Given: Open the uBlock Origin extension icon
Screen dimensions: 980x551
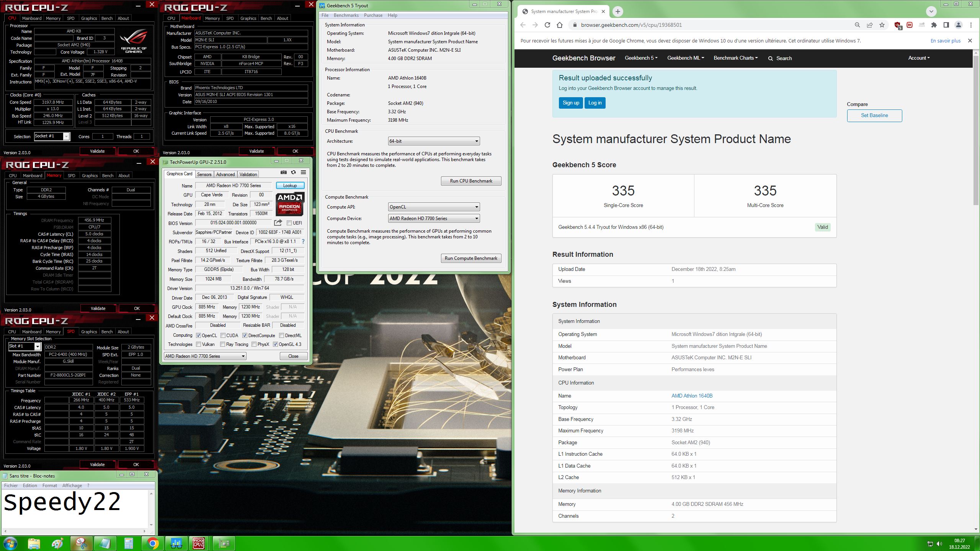Looking at the screenshot, I should 898,25.
